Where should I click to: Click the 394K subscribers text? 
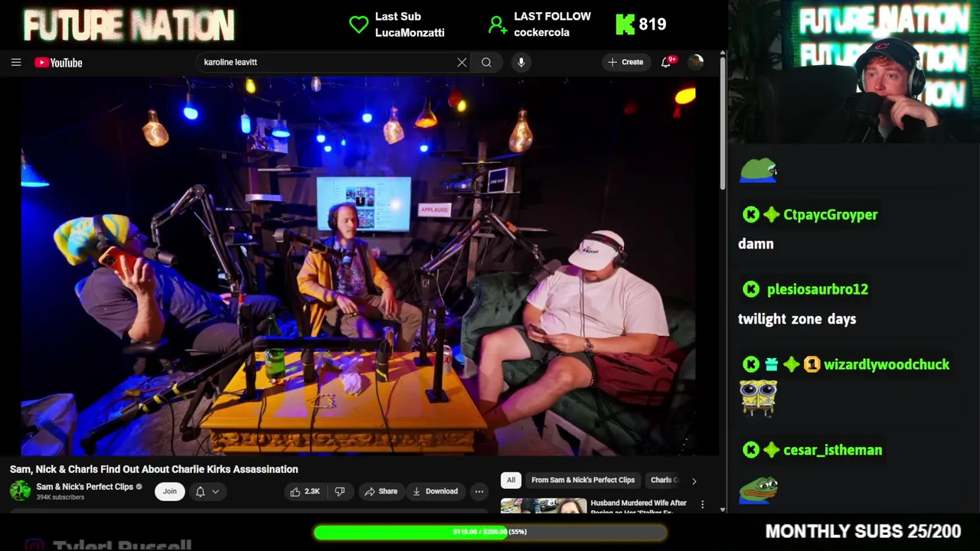tap(60, 497)
